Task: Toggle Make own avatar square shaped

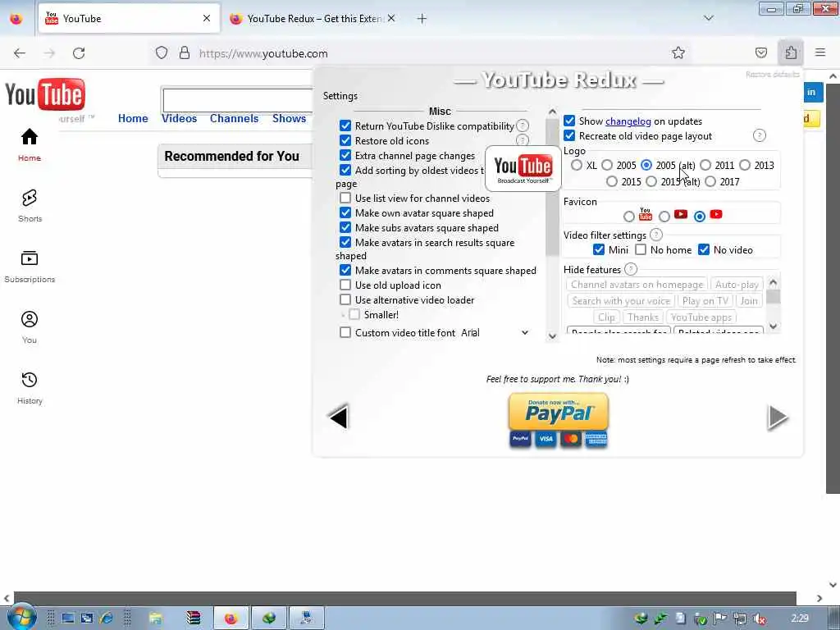Action: click(x=345, y=212)
